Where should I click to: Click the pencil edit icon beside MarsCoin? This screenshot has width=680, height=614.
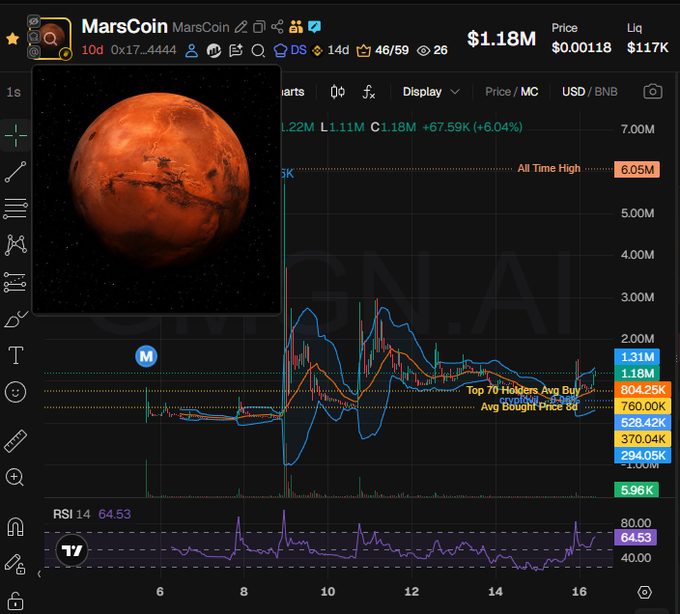point(241,27)
